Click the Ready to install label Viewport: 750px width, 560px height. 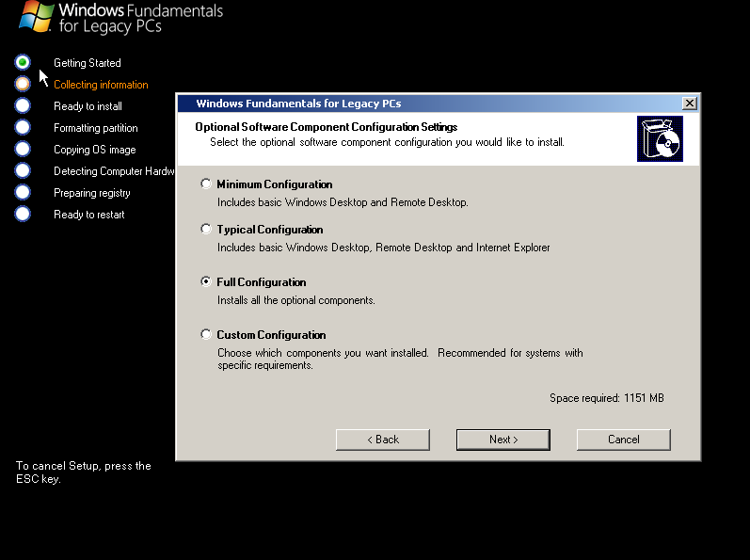coord(88,106)
